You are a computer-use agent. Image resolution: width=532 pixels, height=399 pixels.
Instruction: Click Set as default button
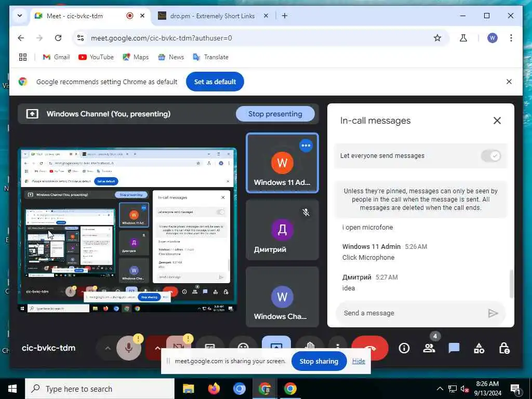[x=215, y=82]
